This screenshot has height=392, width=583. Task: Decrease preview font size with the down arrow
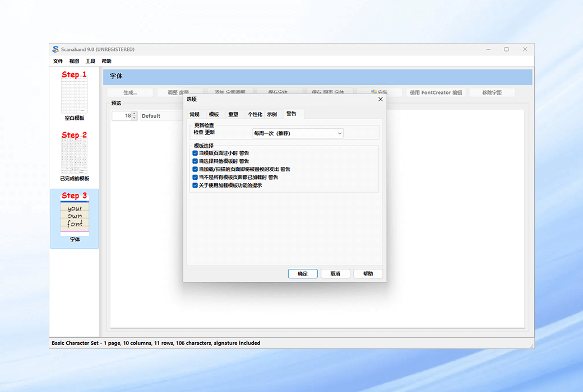pos(135,118)
